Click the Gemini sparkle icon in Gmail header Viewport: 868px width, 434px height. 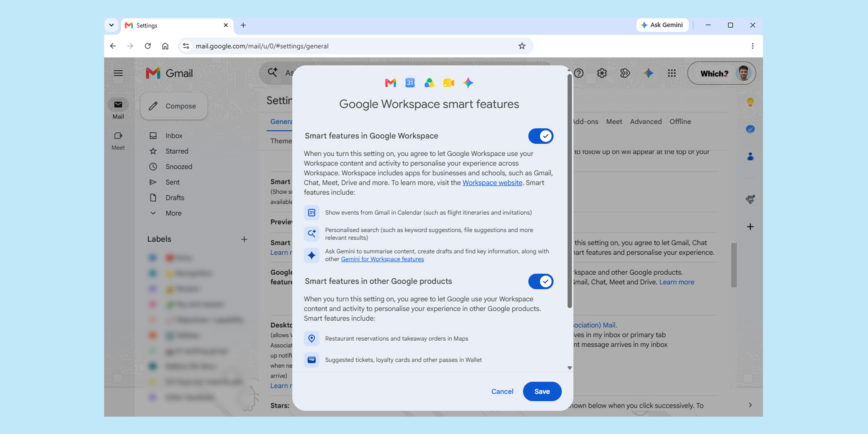pos(648,73)
